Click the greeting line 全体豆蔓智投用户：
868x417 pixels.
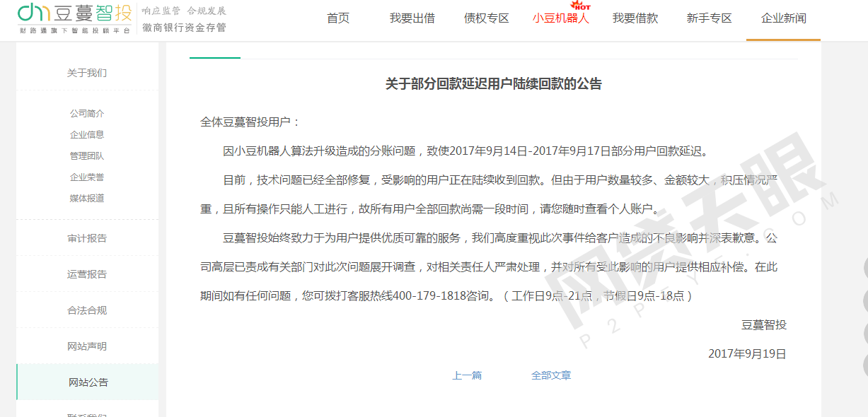point(251,122)
